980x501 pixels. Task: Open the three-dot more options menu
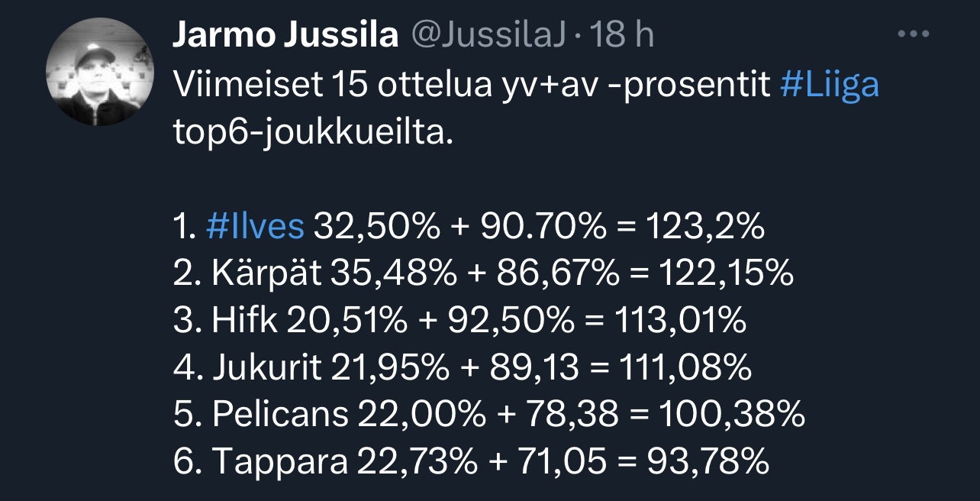(913, 34)
